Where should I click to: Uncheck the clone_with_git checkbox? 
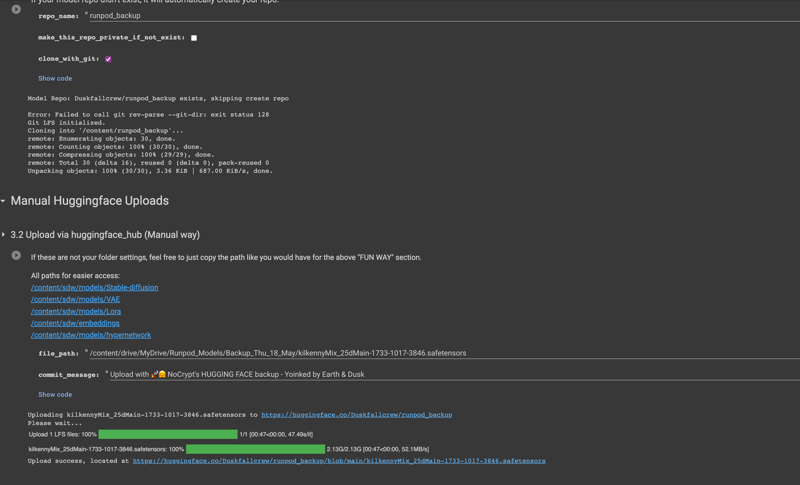pyautogui.click(x=108, y=59)
